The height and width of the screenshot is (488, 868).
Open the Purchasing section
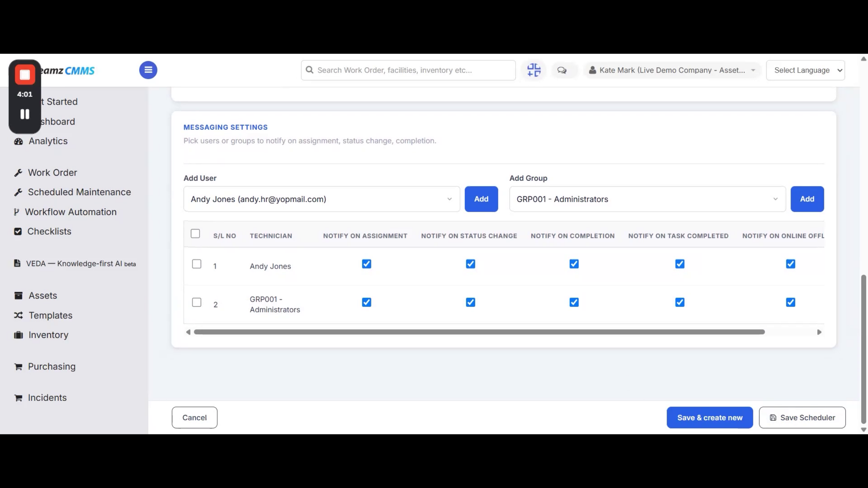pos(52,367)
